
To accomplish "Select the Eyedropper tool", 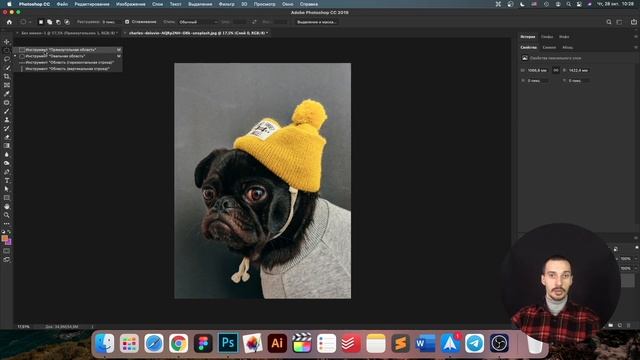I will click(x=7, y=93).
